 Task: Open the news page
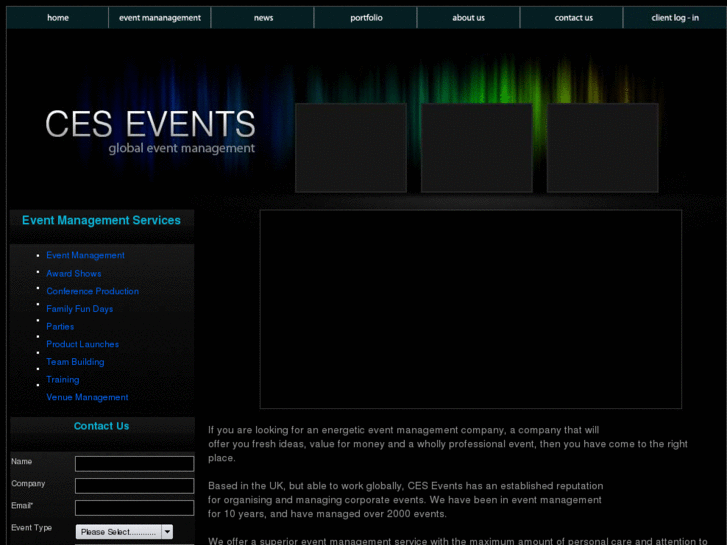[x=263, y=18]
